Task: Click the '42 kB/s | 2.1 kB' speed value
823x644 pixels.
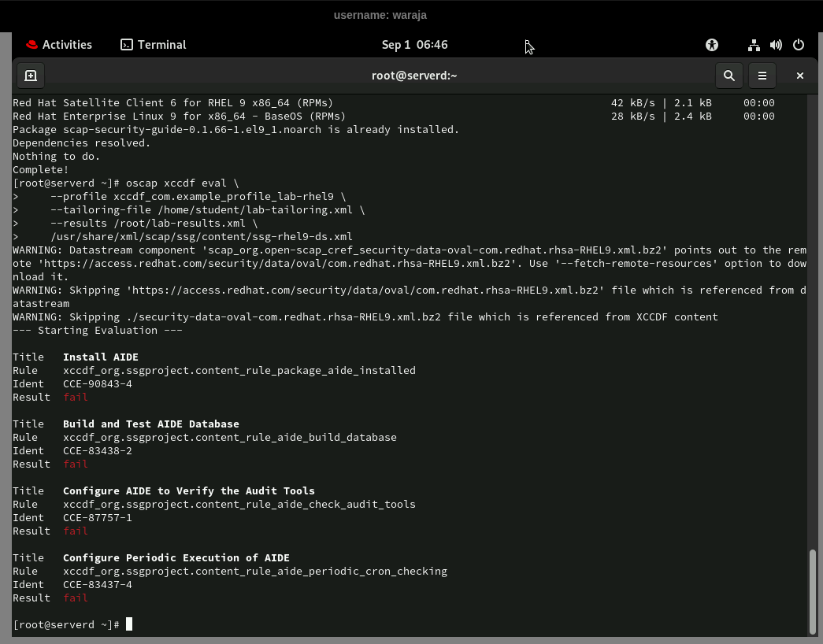Action: tap(662, 103)
